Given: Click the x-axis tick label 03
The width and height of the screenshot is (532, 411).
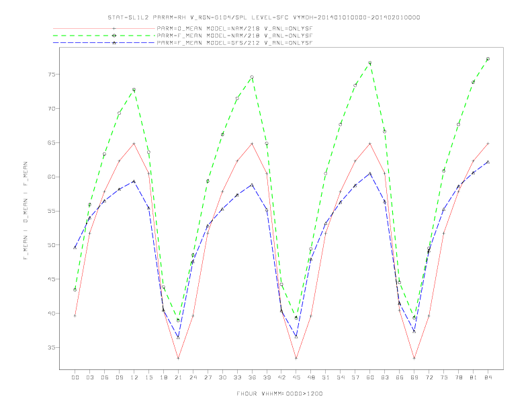Looking at the screenshot, I should pos(89,377).
